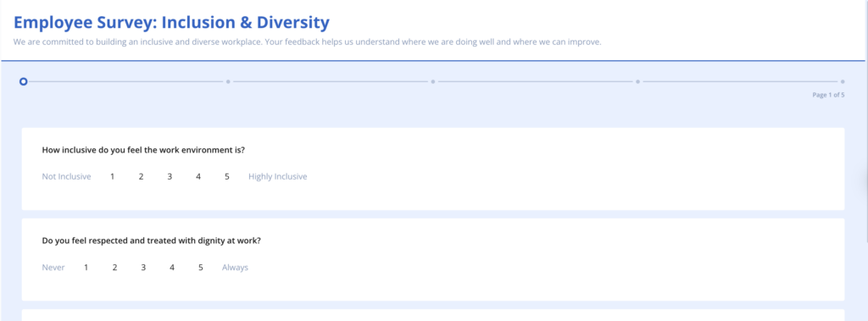Image resolution: width=868 pixels, height=321 pixels.
Task: Rate work environment inclusivity as 2
Action: (x=142, y=176)
